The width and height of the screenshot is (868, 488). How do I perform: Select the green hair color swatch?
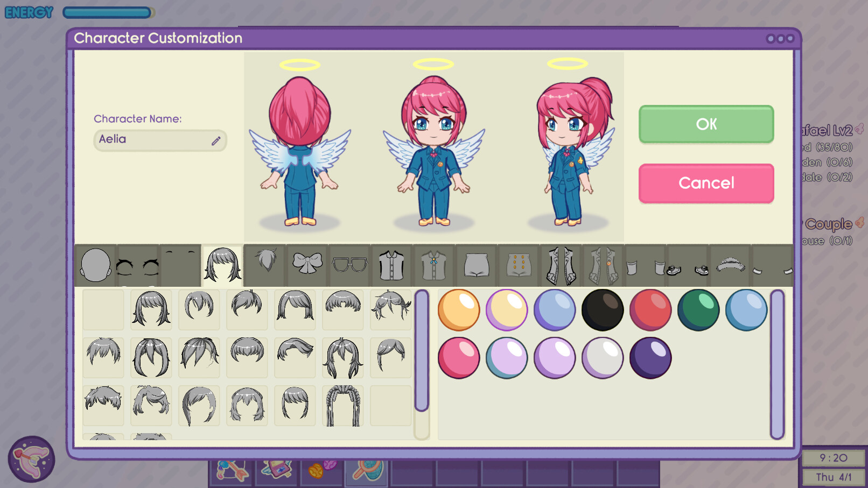click(698, 309)
